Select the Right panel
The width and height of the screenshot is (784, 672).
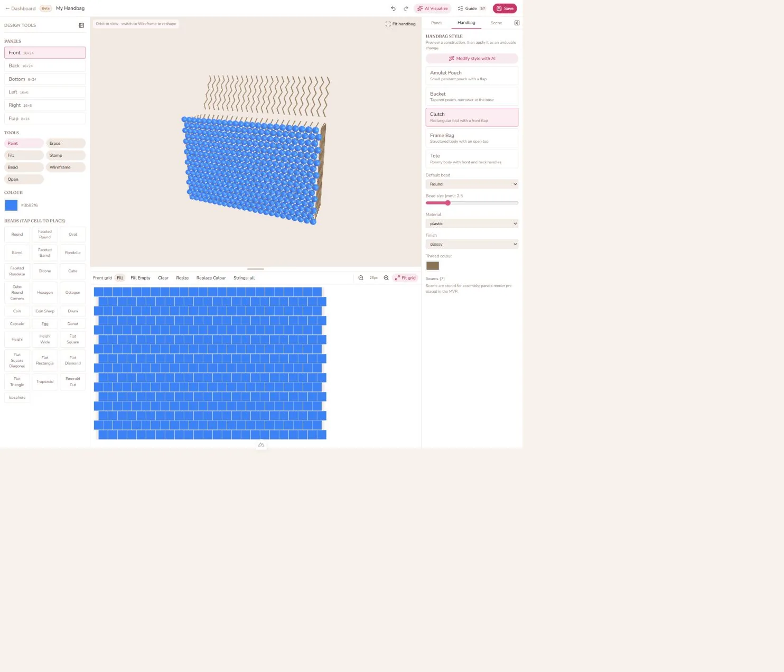coord(45,105)
